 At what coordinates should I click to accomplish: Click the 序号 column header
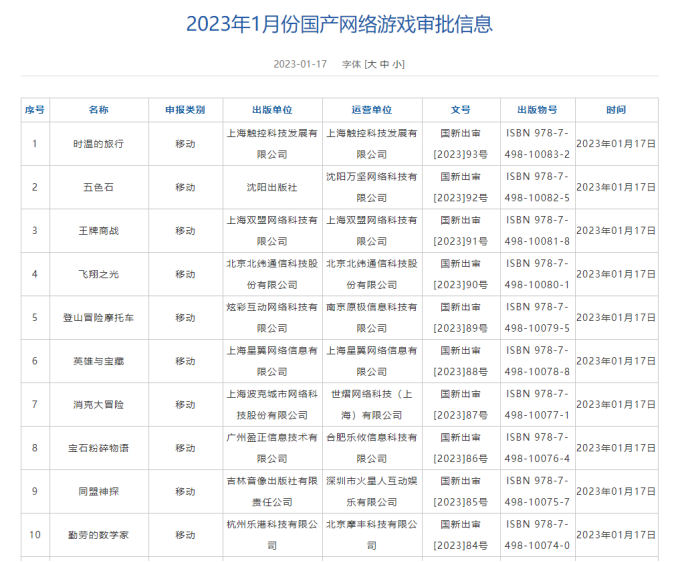point(35,110)
